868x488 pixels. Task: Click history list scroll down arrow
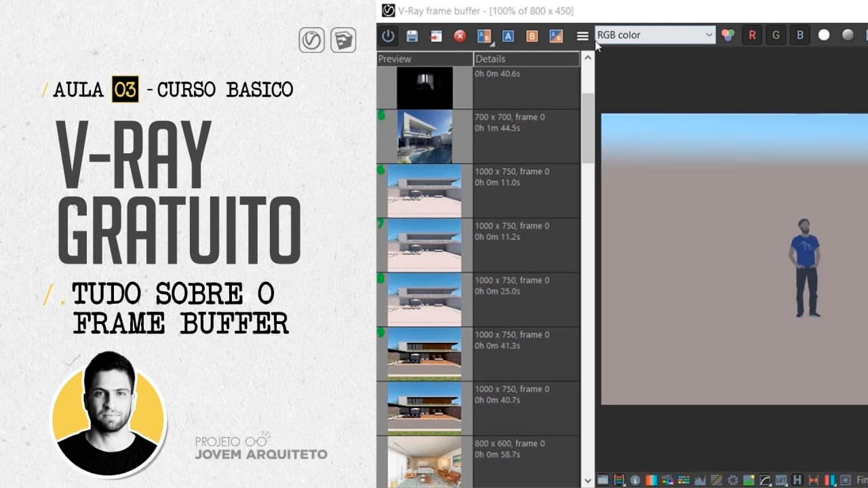(x=587, y=481)
